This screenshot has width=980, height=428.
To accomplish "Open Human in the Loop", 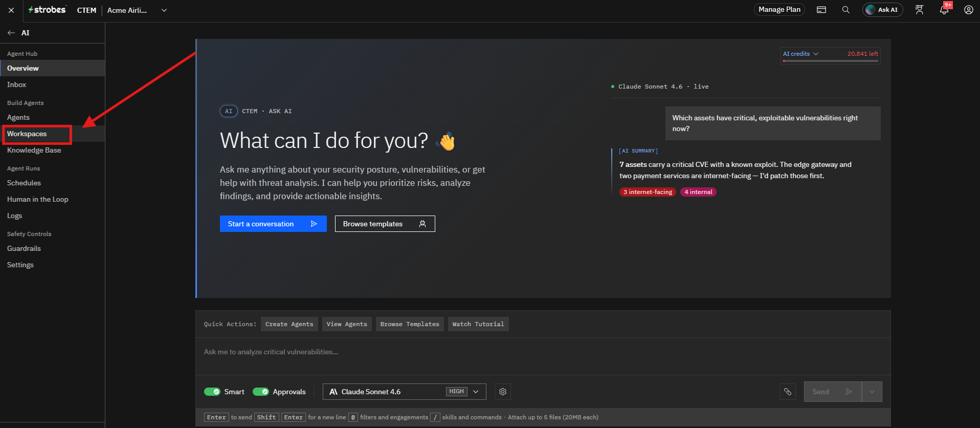I will coord(53,199).
